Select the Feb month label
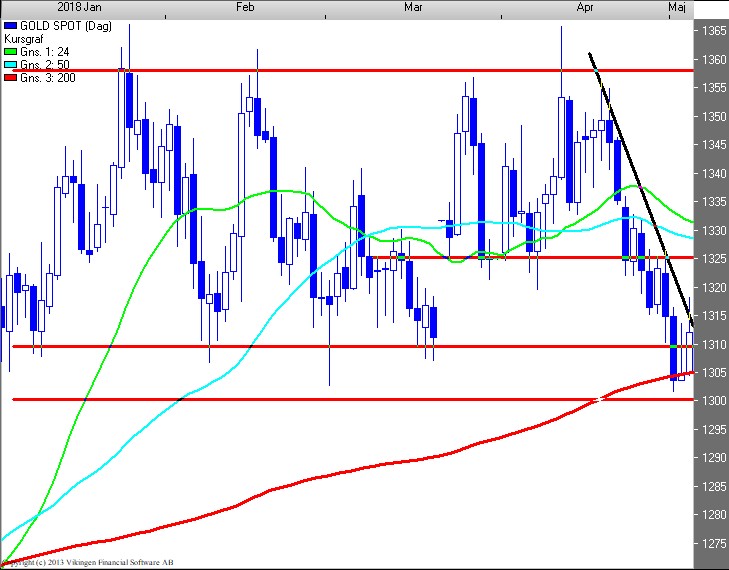729x570 pixels. tap(245, 7)
